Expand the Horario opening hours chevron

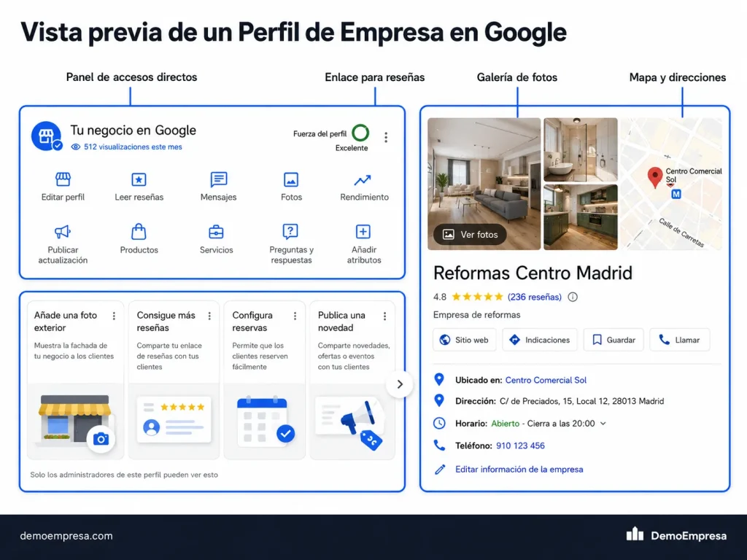tap(603, 424)
